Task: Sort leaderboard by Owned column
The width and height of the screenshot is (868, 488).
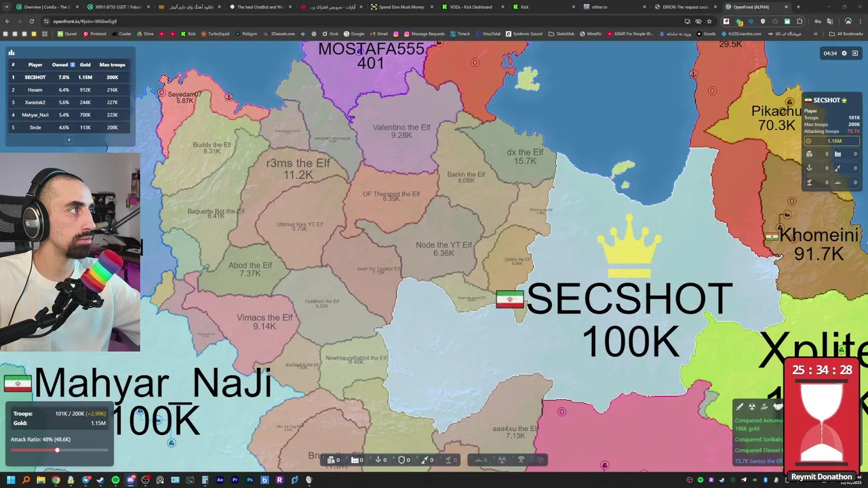Action: pos(63,64)
